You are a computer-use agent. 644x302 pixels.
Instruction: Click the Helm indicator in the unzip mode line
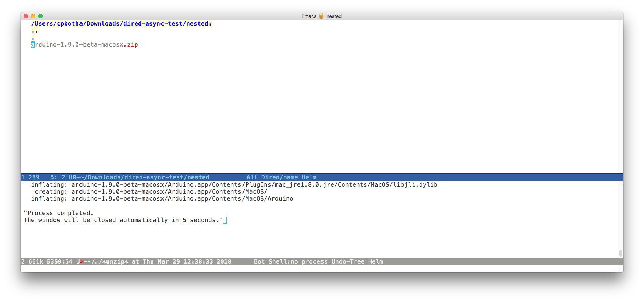click(376, 262)
